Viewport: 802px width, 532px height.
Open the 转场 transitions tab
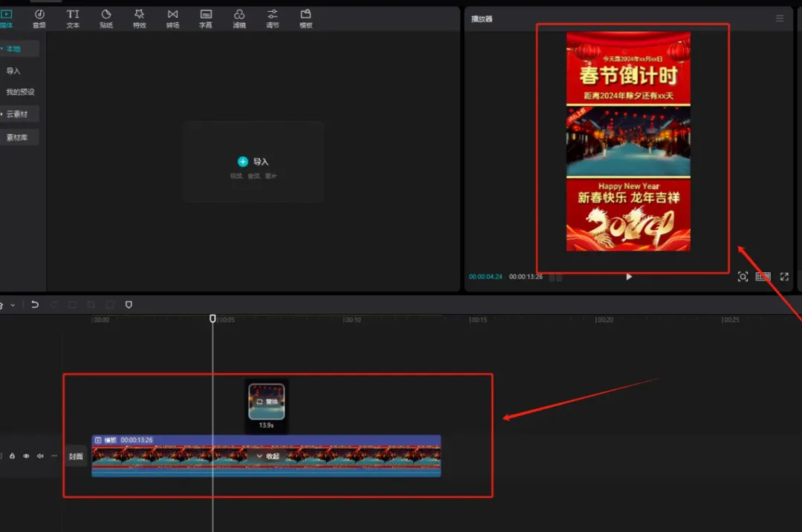[x=173, y=19]
